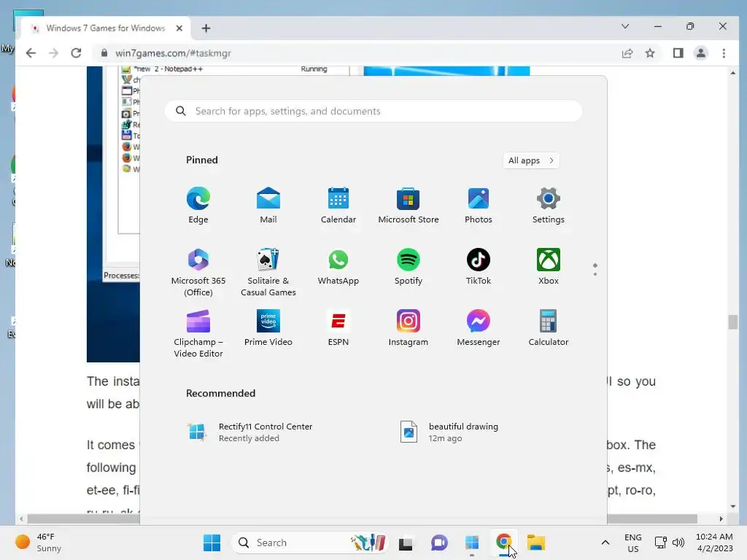Click the Start button on taskbar

212,542
